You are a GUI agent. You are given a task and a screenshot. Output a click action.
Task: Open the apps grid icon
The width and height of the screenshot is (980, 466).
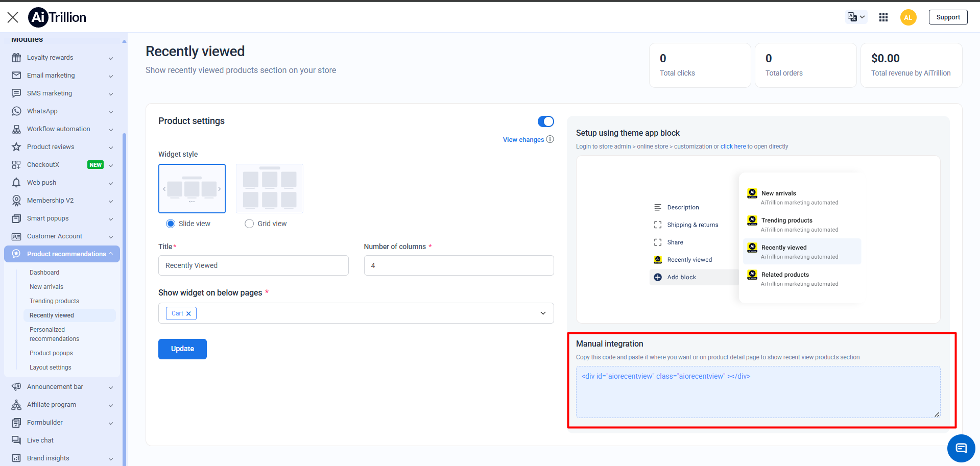pos(883,17)
